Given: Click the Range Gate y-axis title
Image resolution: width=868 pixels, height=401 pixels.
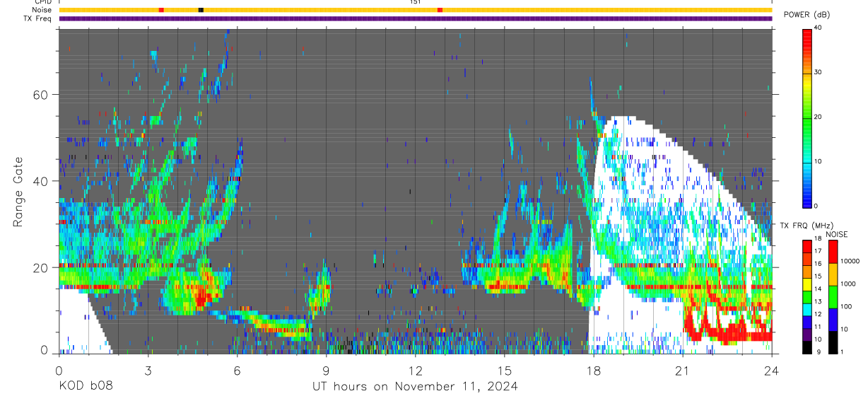Looking at the screenshot, I should [x=18, y=191].
